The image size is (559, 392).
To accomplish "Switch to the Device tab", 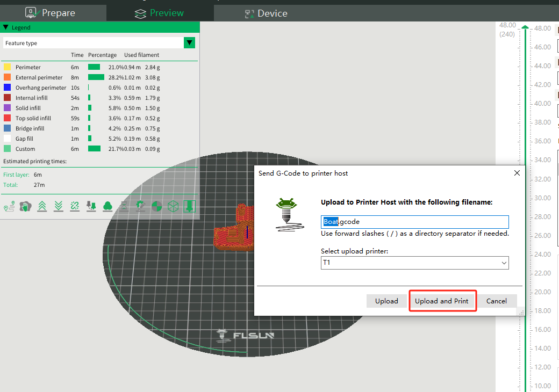I will click(x=266, y=13).
